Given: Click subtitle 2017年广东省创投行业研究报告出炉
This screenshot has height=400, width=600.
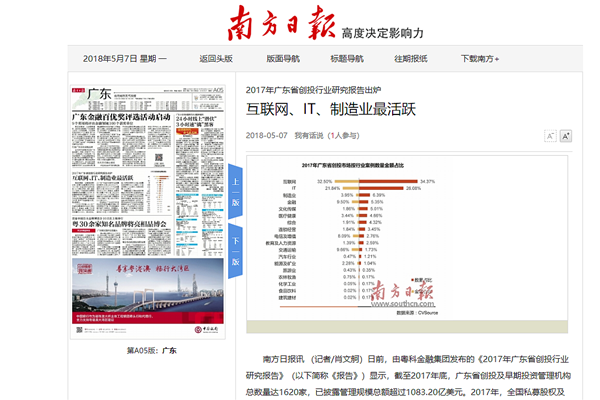Looking at the screenshot, I should point(313,90).
